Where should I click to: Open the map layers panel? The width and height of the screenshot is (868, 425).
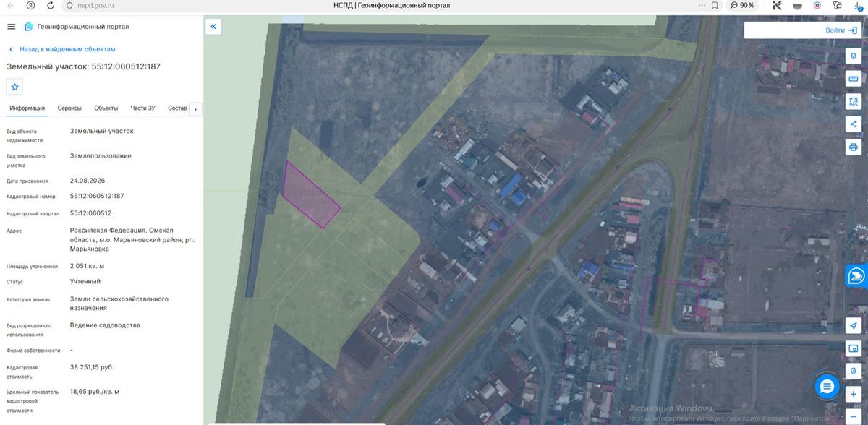tap(854, 57)
